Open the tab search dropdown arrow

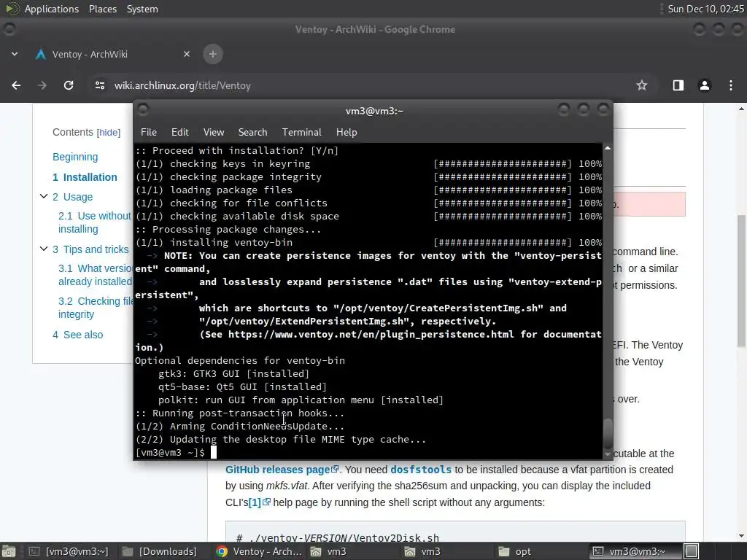pyautogui.click(x=15, y=54)
